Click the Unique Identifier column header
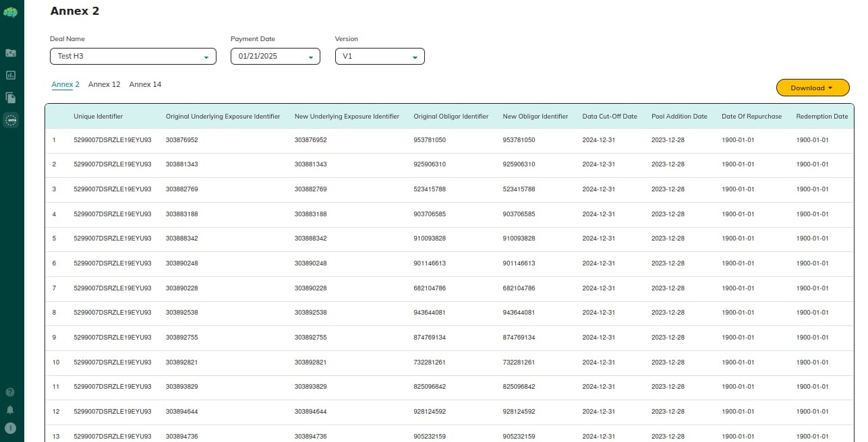 point(98,117)
